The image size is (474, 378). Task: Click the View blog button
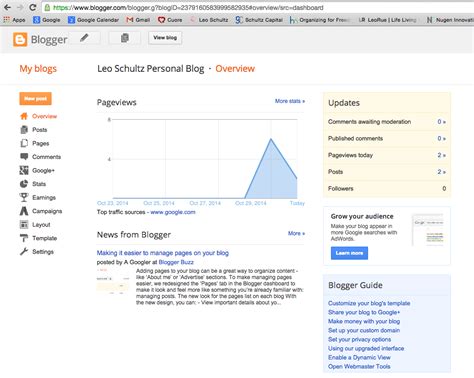pyautogui.click(x=165, y=38)
